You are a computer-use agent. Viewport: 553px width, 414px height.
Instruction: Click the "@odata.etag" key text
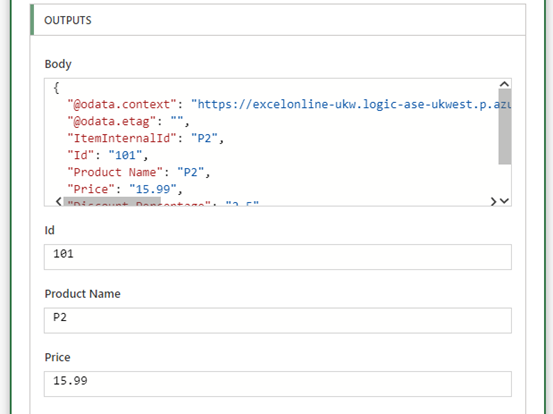(x=111, y=121)
